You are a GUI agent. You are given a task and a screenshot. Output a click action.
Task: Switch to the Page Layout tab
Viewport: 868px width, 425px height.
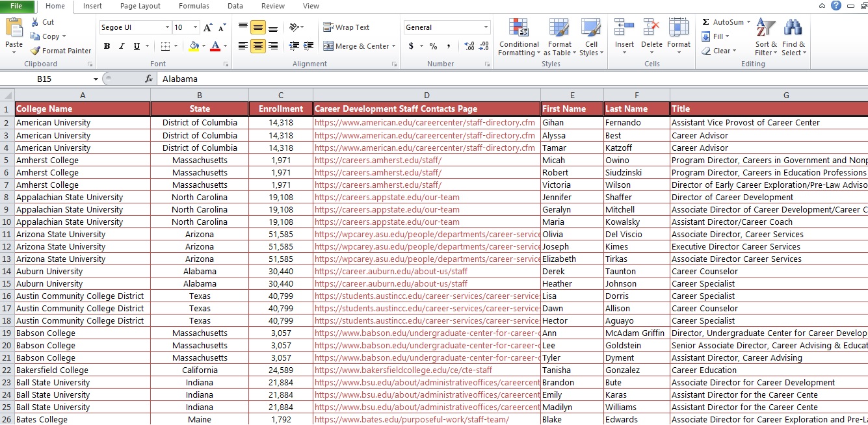[140, 6]
